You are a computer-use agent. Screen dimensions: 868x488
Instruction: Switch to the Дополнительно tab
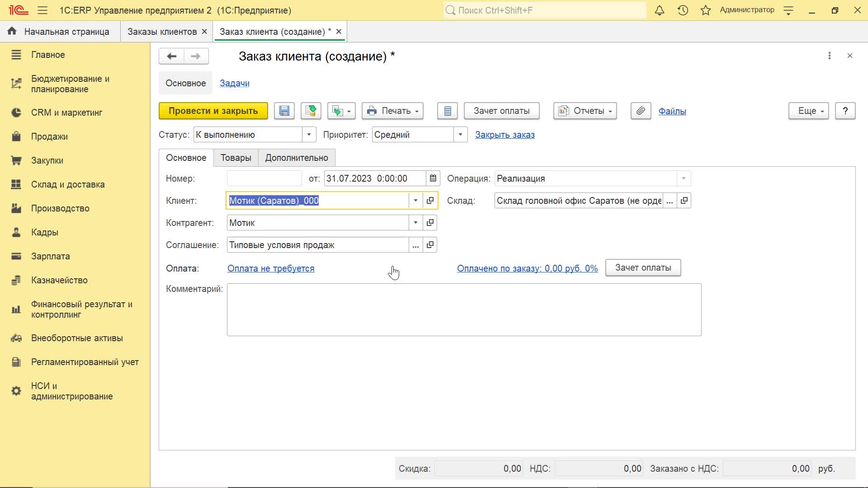297,158
